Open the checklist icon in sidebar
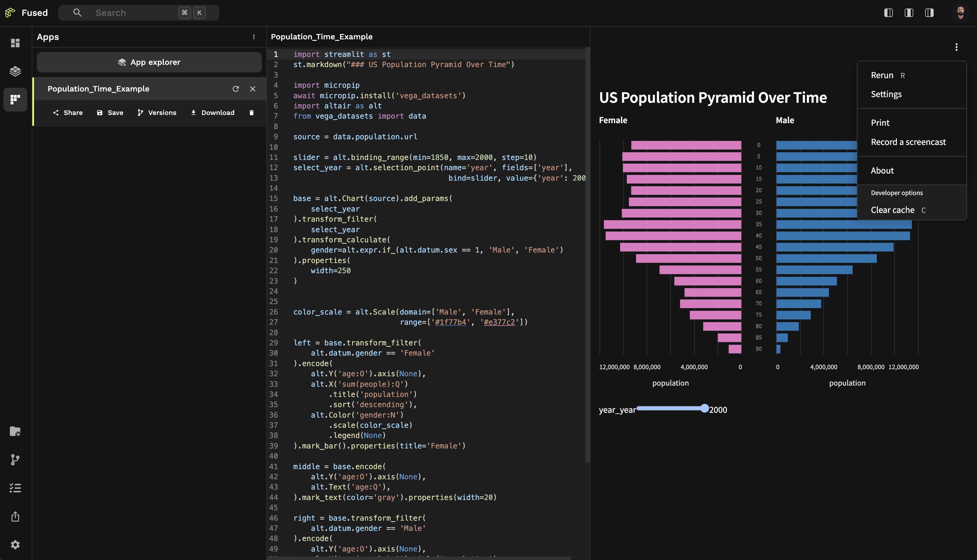977x560 pixels. (15, 488)
